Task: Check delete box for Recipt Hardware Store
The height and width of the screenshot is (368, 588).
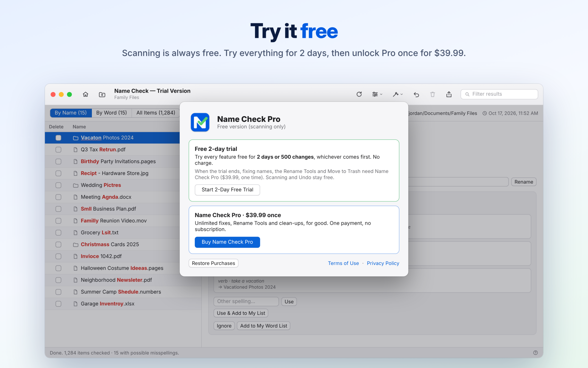Action: 58,173
